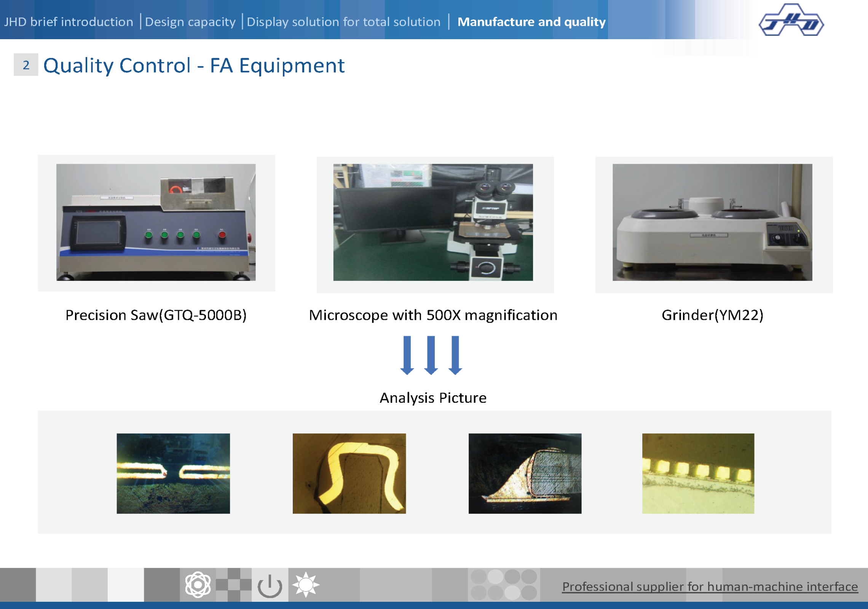The height and width of the screenshot is (609, 868).
Task: Click the power symbol icon
Action: (270, 585)
